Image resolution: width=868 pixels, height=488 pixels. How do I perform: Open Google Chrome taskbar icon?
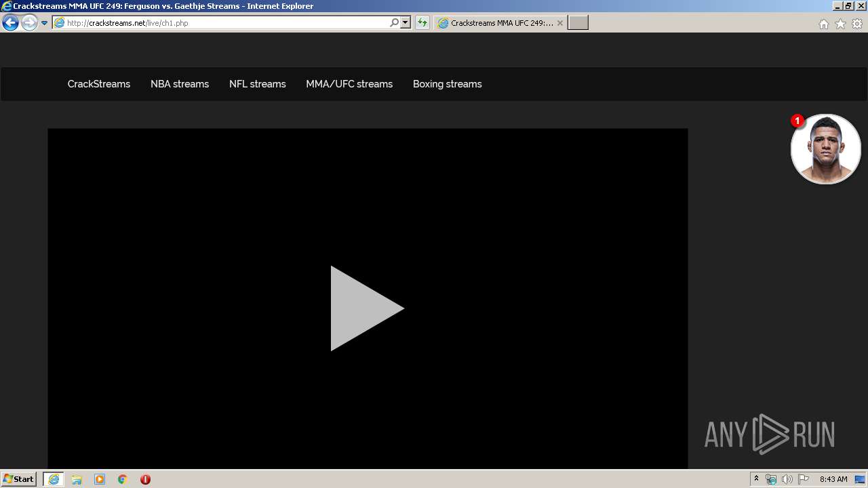123,479
